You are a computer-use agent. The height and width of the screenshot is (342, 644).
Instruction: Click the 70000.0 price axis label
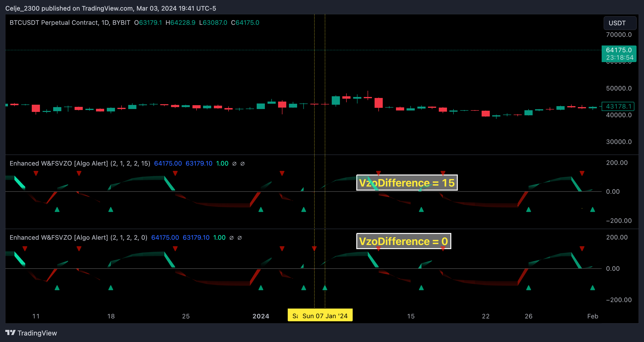point(619,34)
